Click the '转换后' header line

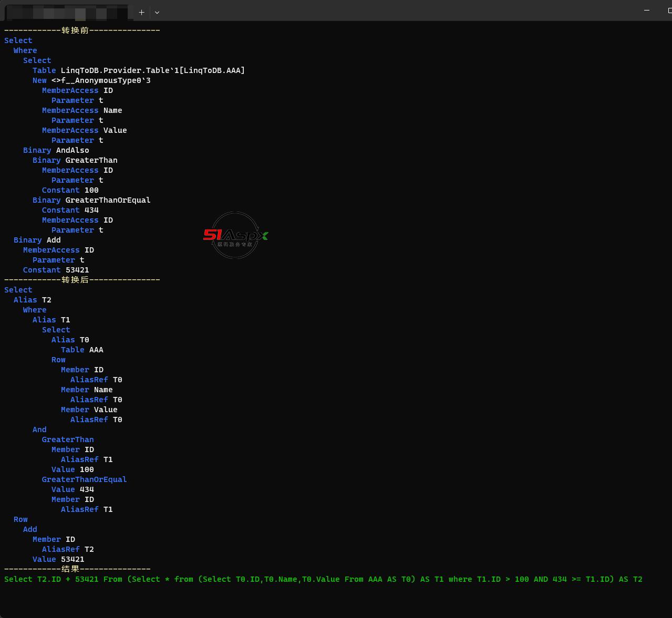pyautogui.click(x=82, y=280)
